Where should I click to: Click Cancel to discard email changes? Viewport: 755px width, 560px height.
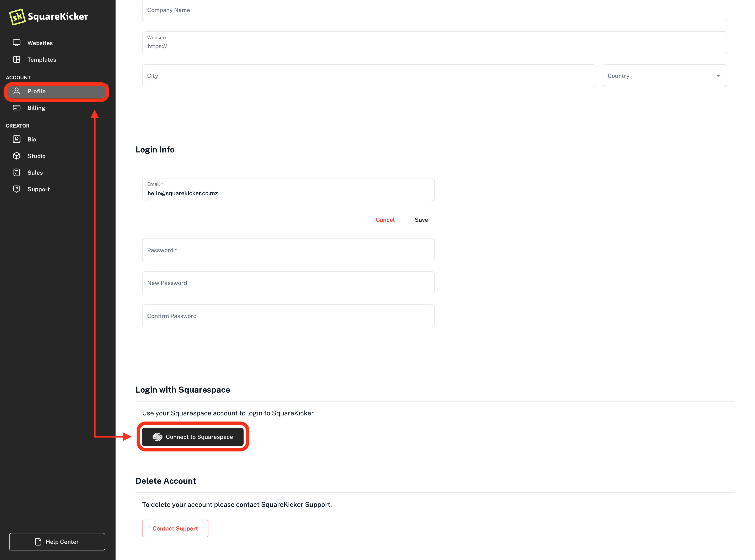(385, 219)
